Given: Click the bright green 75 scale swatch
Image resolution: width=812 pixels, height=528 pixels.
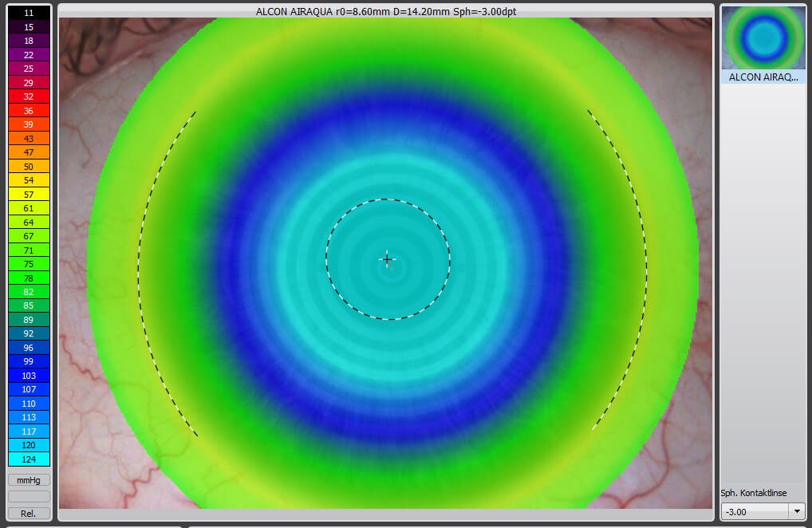Looking at the screenshot, I should pyautogui.click(x=29, y=263).
